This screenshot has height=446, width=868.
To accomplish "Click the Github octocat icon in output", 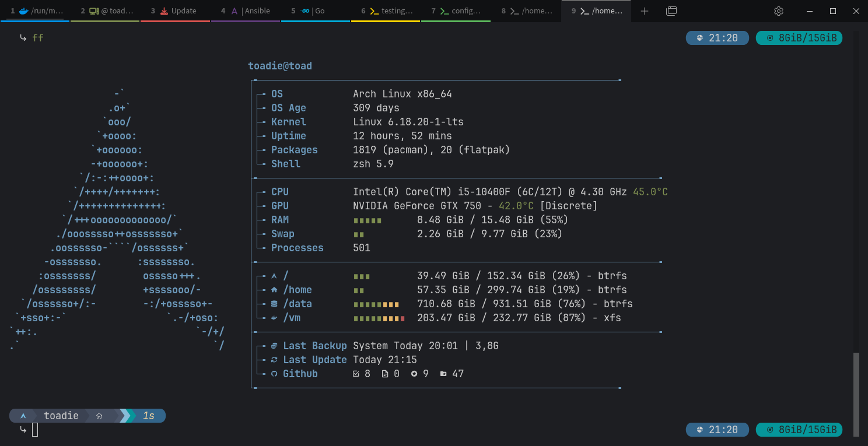I will tap(274, 374).
